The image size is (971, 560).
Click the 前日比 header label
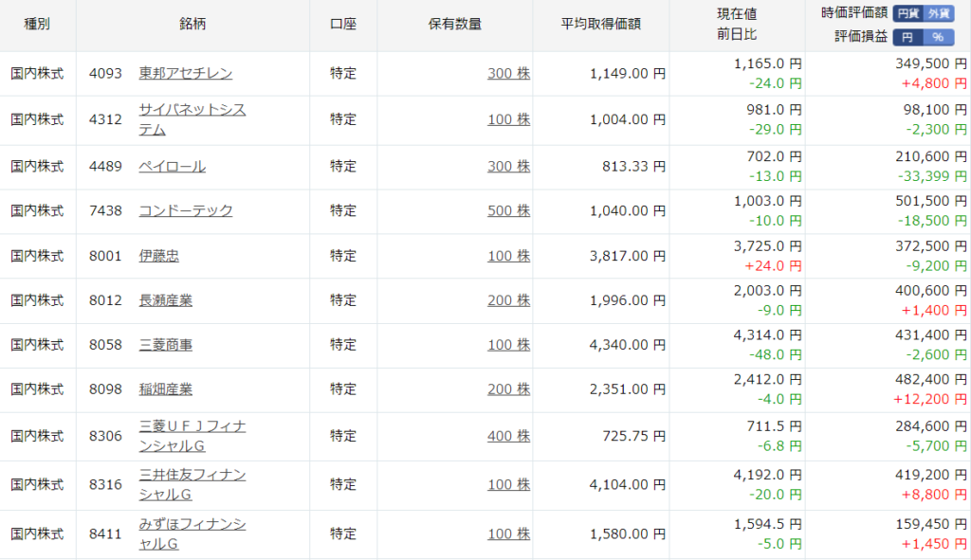pyautogui.click(x=737, y=34)
